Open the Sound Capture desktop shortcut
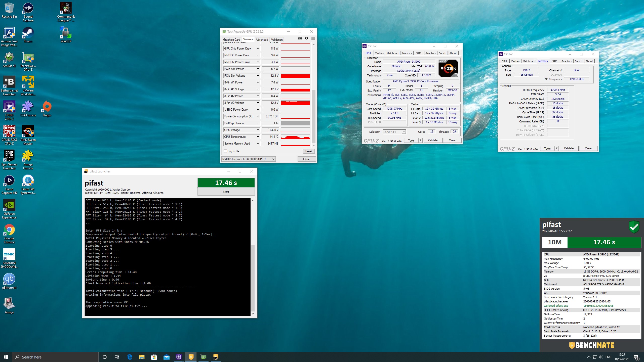The width and height of the screenshot is (644, 362). [x=28, y=12]
